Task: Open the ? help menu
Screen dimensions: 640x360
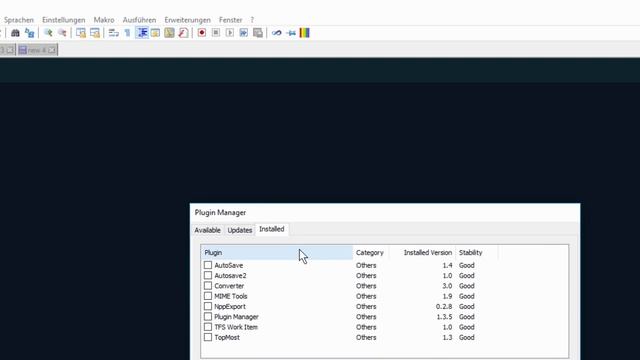Action: (252, 20)
